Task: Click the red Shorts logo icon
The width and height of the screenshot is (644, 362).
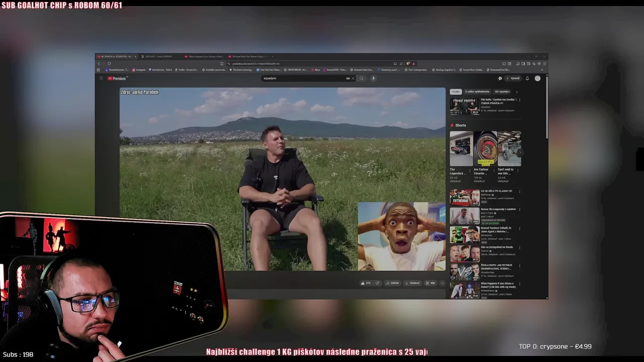Action: (452, 125)
